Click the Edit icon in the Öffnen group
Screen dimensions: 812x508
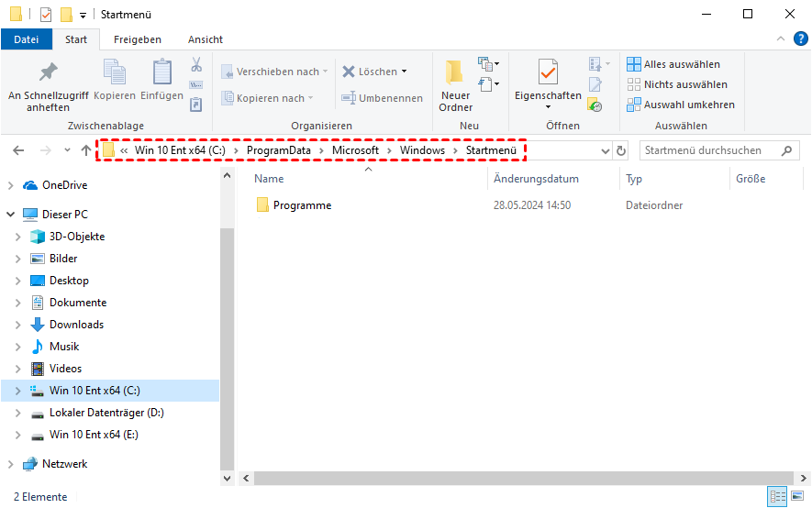click(x=595, y=84)
